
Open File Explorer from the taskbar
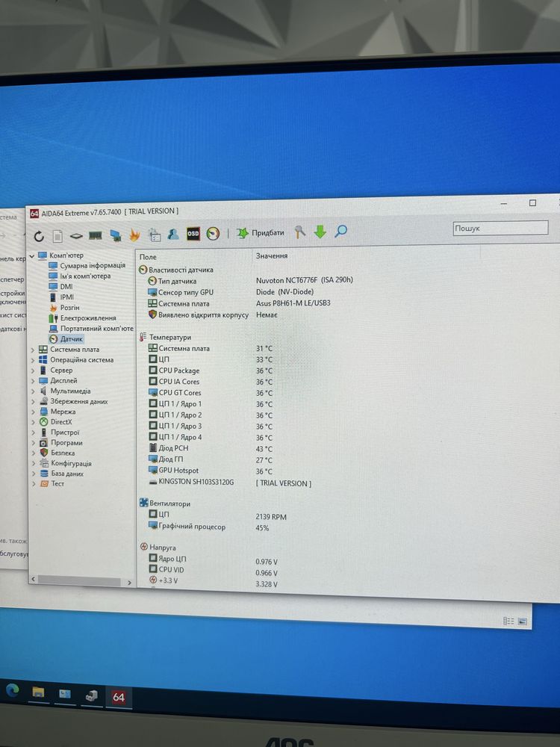coord(38,692)
